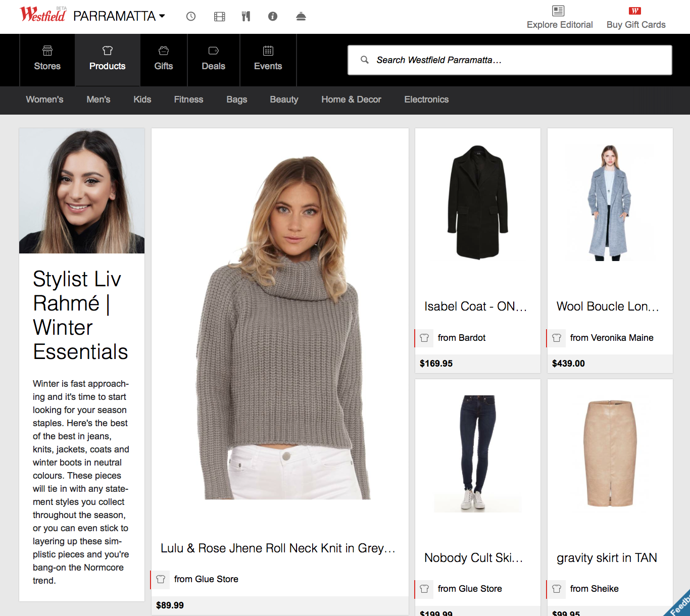Open the PARRAMATTA centre dropdown
This screenshot has width=690, height=616.
119,16
